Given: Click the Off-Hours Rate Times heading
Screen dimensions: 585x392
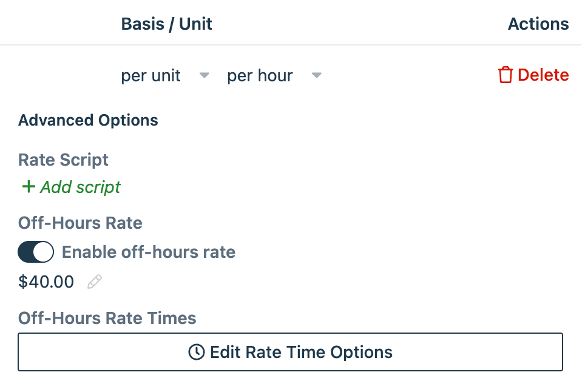Looking at the screenshot, I should pos(106,318).
